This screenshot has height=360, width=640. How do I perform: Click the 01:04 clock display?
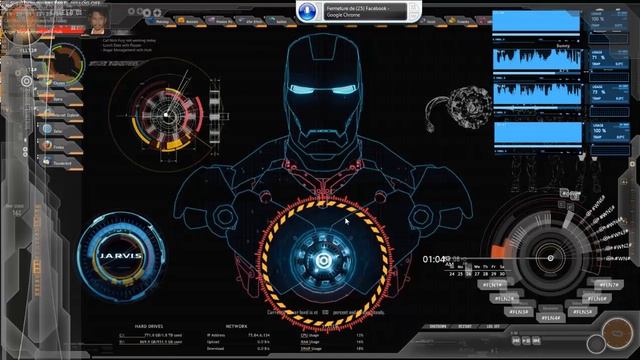tap(434, 259)
